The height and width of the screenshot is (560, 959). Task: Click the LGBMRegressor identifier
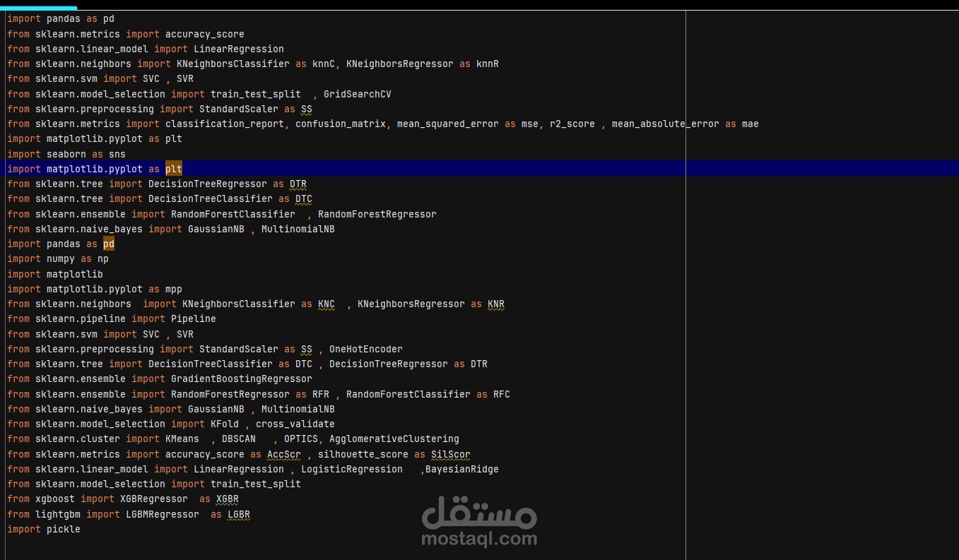[163, 514]
